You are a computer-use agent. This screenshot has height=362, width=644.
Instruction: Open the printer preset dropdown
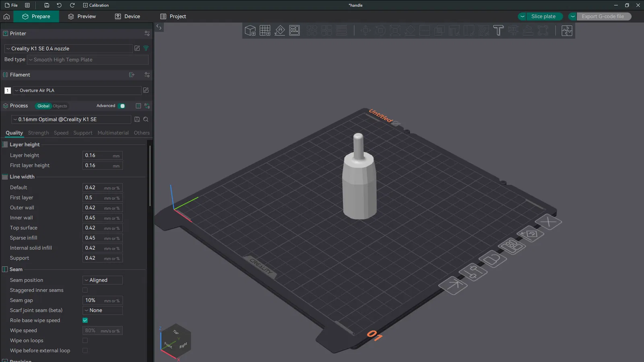pos(68,49)
